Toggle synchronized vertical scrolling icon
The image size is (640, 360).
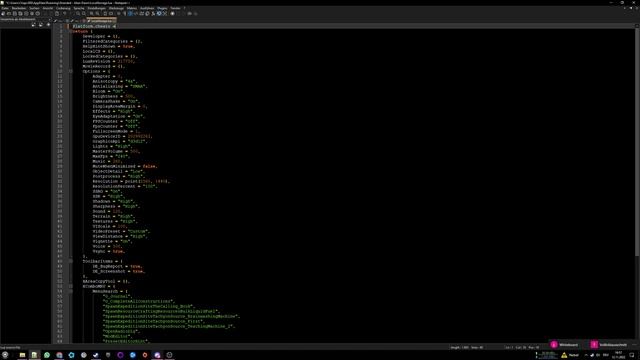point(105,13)
